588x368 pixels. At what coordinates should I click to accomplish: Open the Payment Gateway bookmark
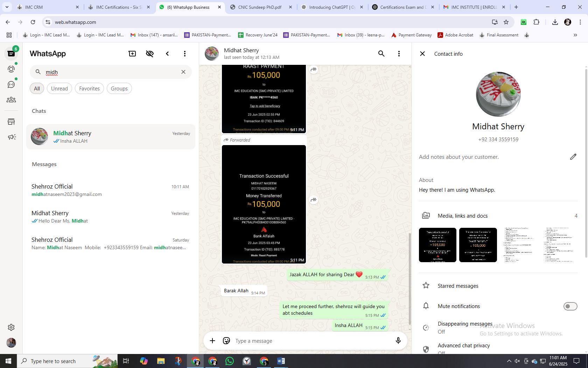pyautogui.click(x=411, y=35)
